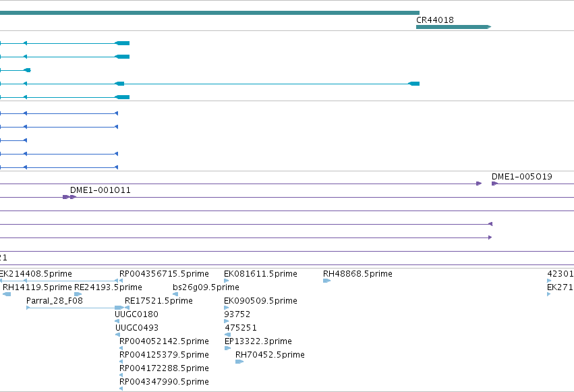Open the RP004356715.5prime EST label
Screen dimensions: 574x392
pyautogui.click(x=164, y=274)
